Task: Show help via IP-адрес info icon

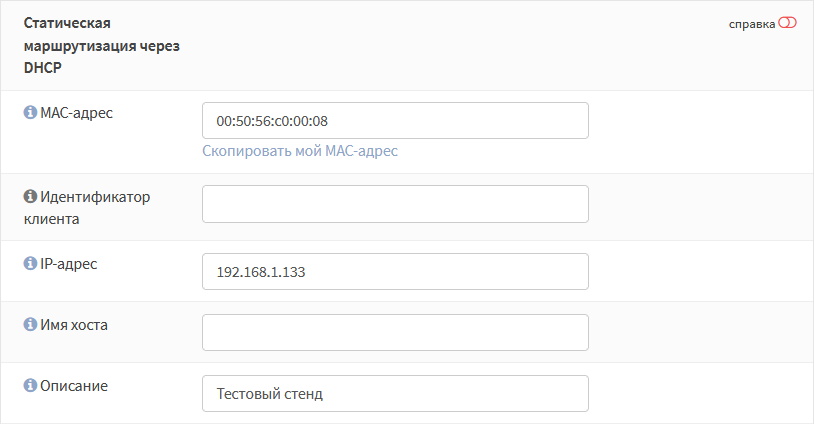Action: tap(30, 263)
